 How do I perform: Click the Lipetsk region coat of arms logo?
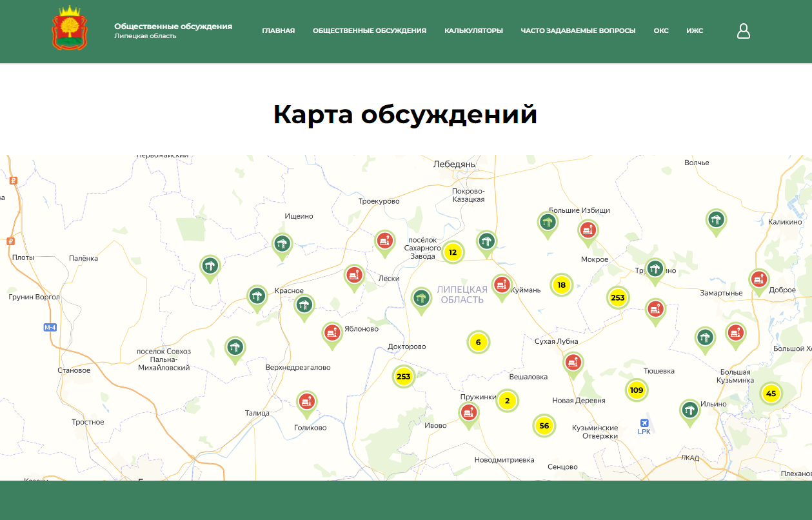point(69,28)
